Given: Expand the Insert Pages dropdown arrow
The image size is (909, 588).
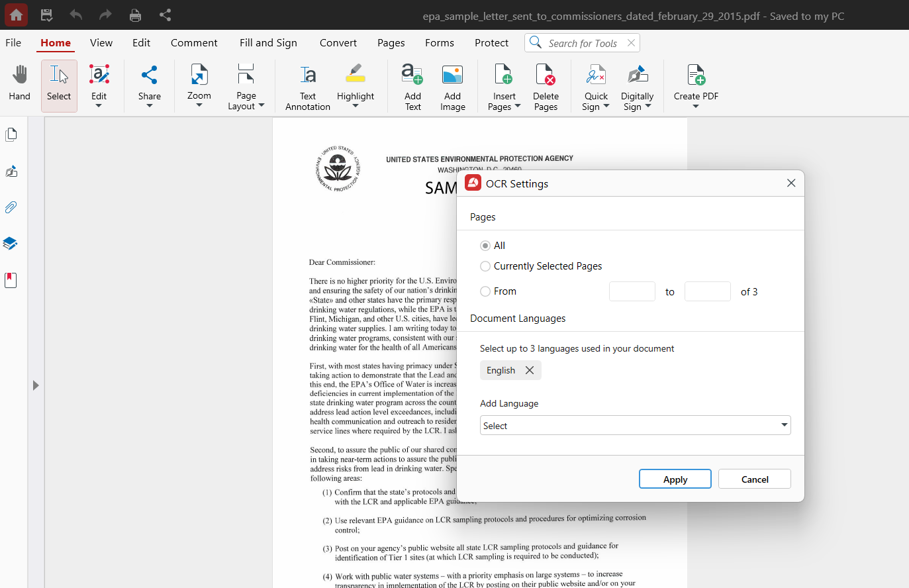Looking at the screenshot, I should (518, 106).
